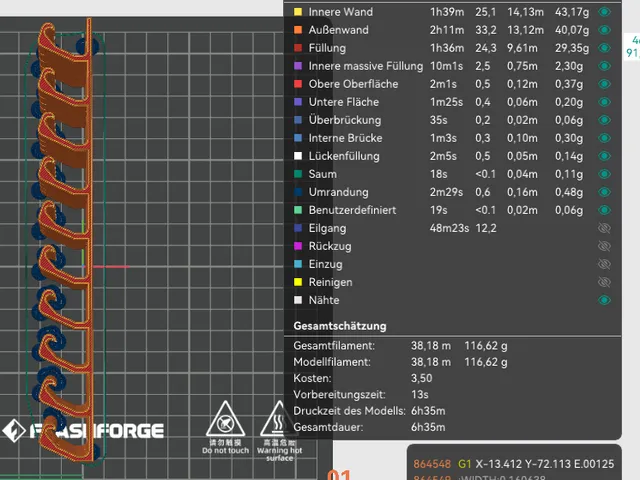Viewport: 640px width, 480px height.
Task: Select the Umrandung row label
Action: coord(338,192)
